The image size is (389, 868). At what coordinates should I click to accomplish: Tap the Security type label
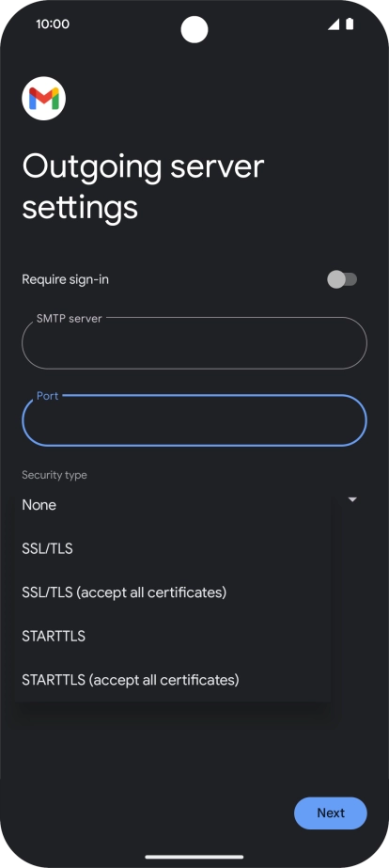[x=54, y=475]
